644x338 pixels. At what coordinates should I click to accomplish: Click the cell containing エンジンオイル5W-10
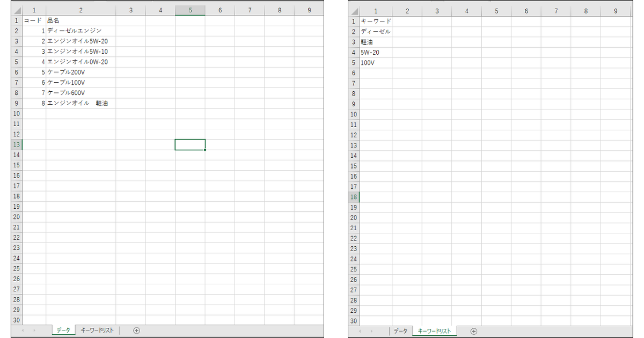80,52
